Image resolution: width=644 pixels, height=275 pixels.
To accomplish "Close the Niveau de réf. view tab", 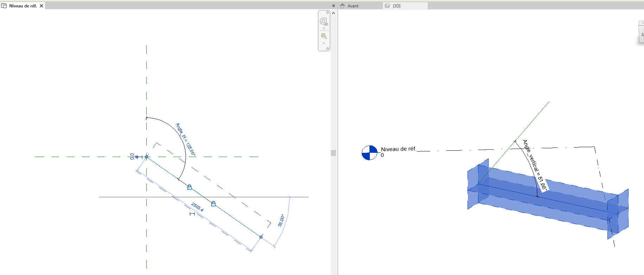I will [41, 6].
